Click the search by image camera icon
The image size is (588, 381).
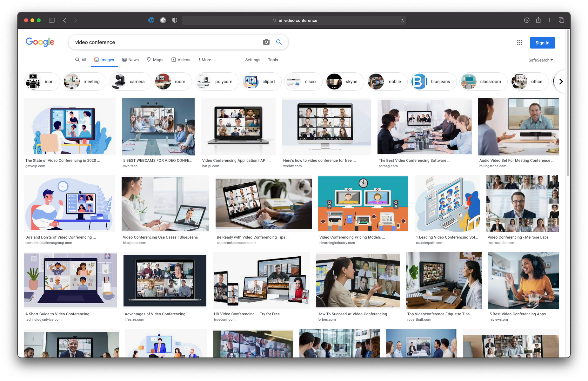tap(266, 42)
